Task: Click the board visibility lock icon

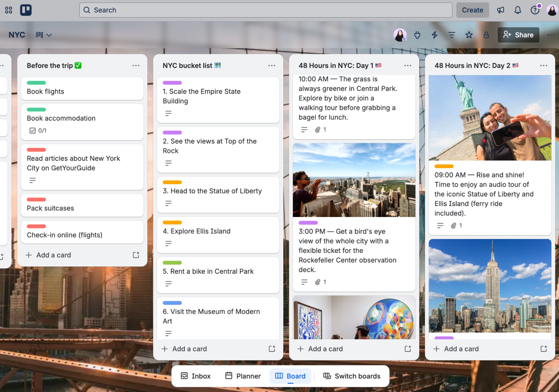Action: pos(486,35)
